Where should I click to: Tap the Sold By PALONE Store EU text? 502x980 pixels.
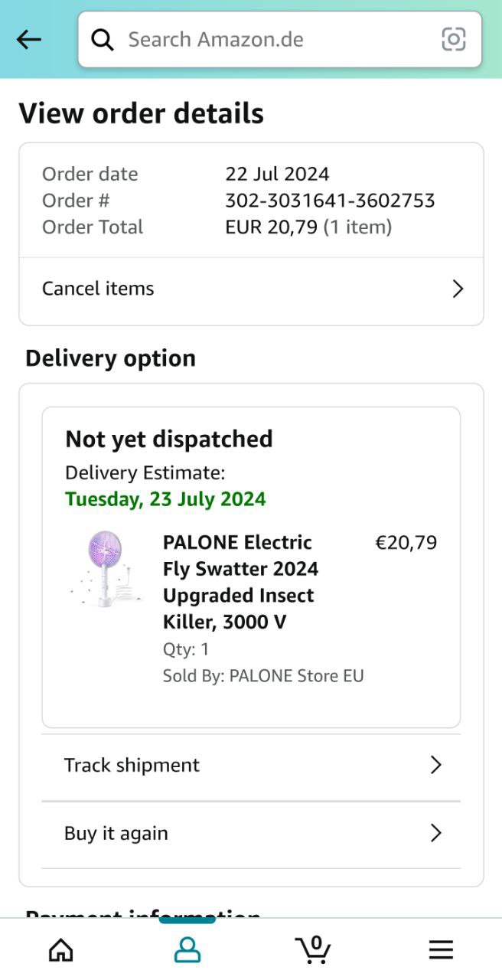263,676
